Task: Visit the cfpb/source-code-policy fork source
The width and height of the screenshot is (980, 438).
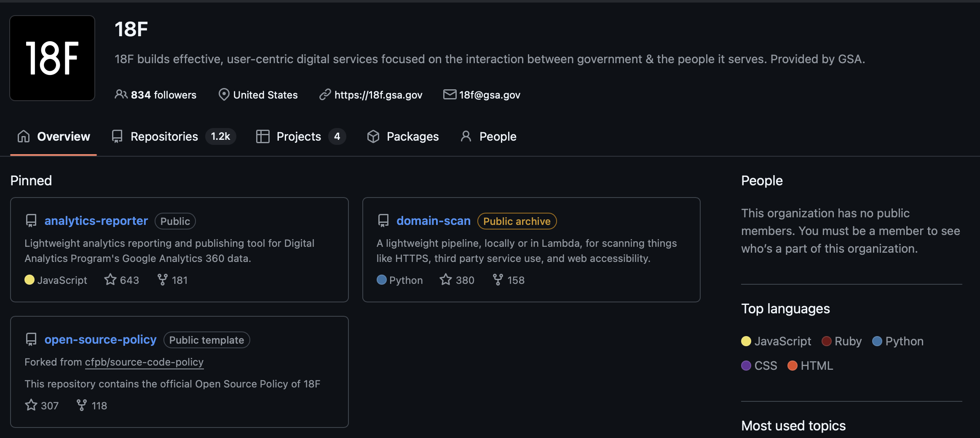Action: coord(144,362)
